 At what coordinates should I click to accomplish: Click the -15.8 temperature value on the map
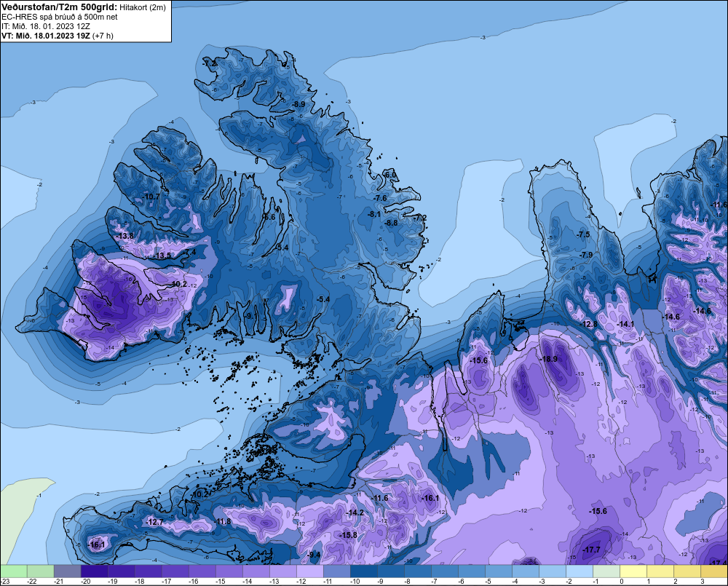pyautogui.click(x=348, y=535)
